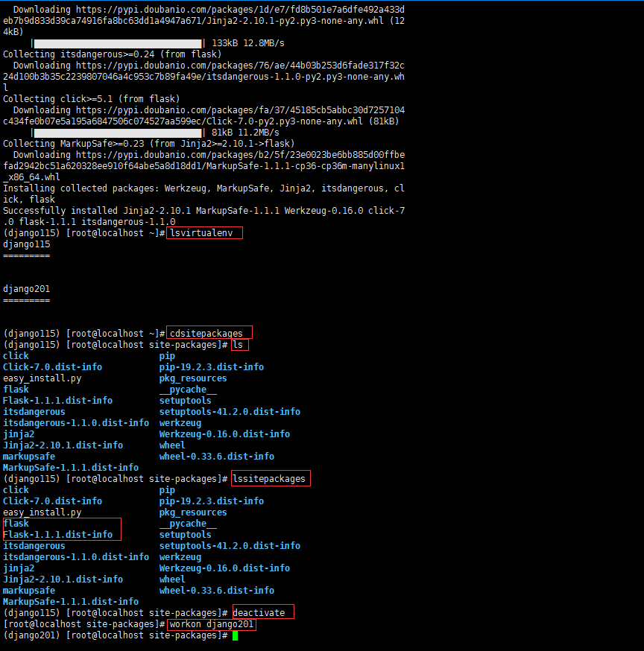Screen dimensions: 644x651
Task: Click the django201 entry in lsvirtualenv output
Action: click(27, 289)
